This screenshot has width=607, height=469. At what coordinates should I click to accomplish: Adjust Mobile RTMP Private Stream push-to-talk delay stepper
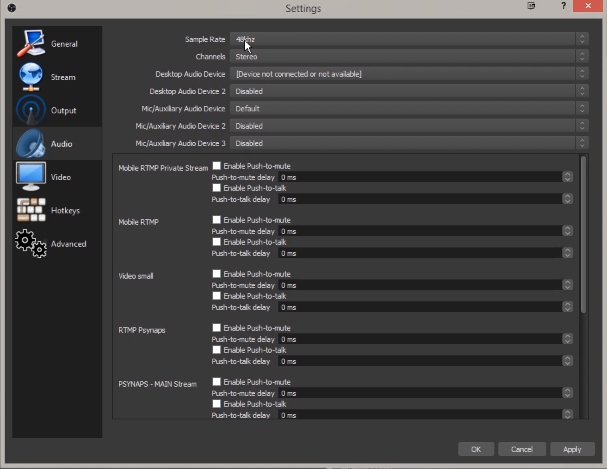coord(568,199)
